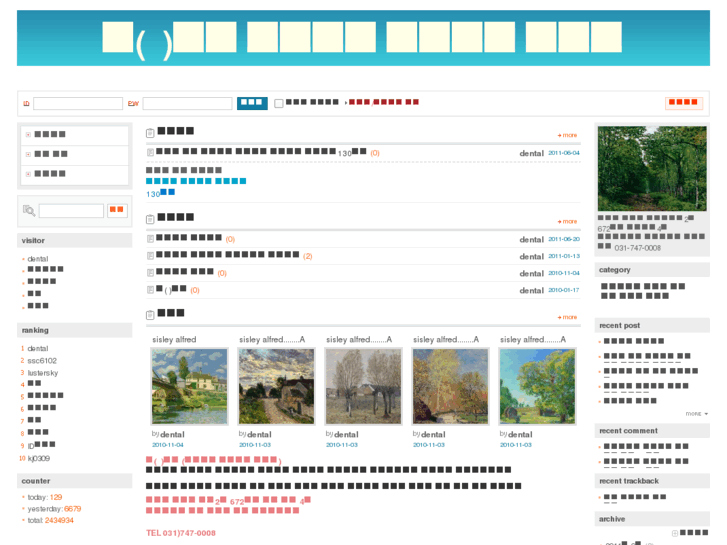Open ranking user ssc6102
Viewport: 727px width, 545px height.
pyautogui.click(x=42, y=361)
